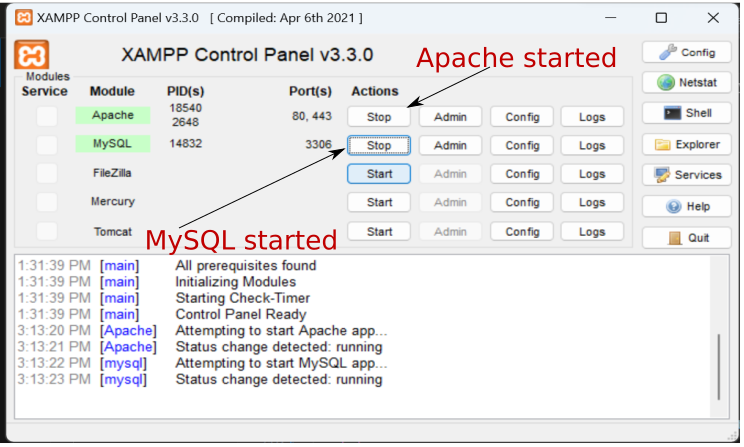This screenshot has height=447, width=744.
Task: Minimize the XAMPP window
Action: (611, 18)
